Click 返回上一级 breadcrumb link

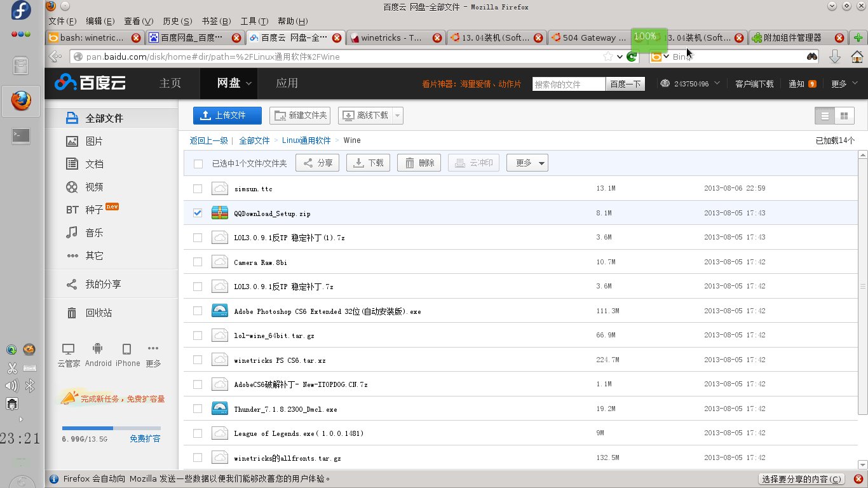208,140
